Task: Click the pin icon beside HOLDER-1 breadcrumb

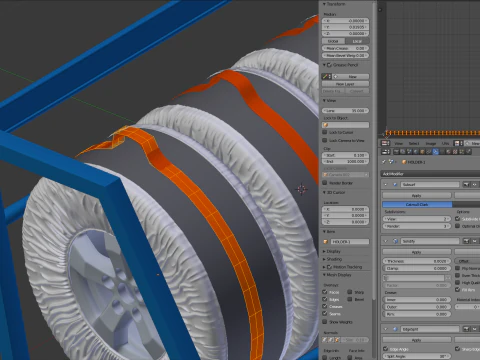Action: (384, 162)
